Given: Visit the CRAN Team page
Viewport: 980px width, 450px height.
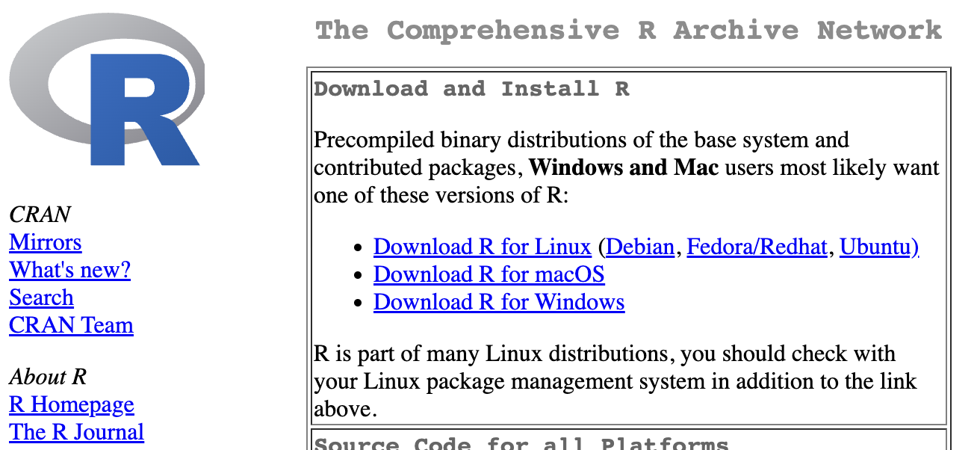Looking at the screenshot, I should click(x=71, y=325).
